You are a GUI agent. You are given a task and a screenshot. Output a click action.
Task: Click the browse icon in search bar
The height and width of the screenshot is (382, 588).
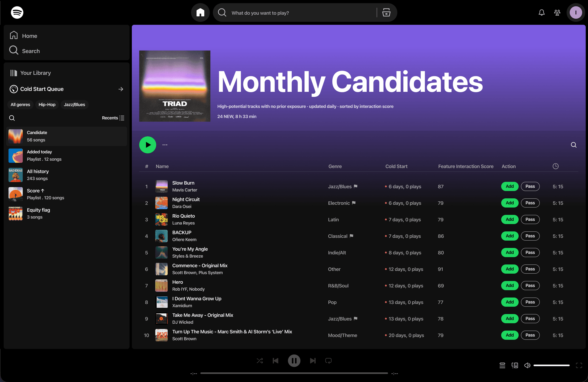pos(386,13)
